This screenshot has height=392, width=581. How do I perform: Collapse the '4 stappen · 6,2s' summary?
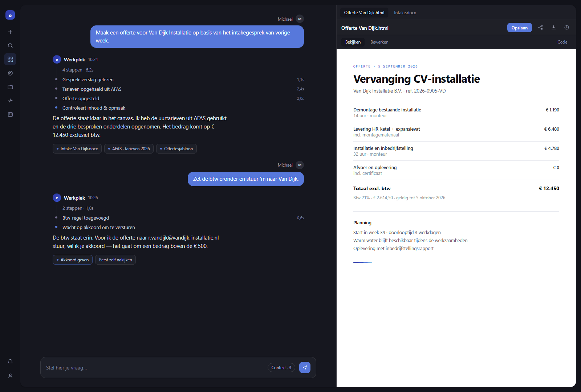pos(78,70)
